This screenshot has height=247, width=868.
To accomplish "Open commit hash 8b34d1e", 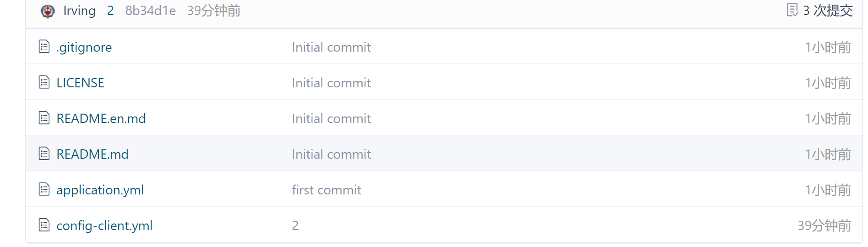I will [x=150, y=11].
